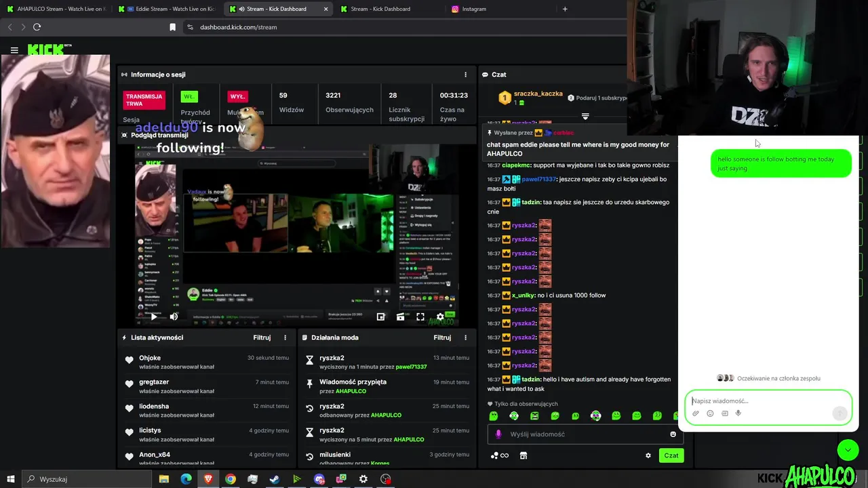
Task: Open emoji picker in Kick chat input
Action: 673,434
